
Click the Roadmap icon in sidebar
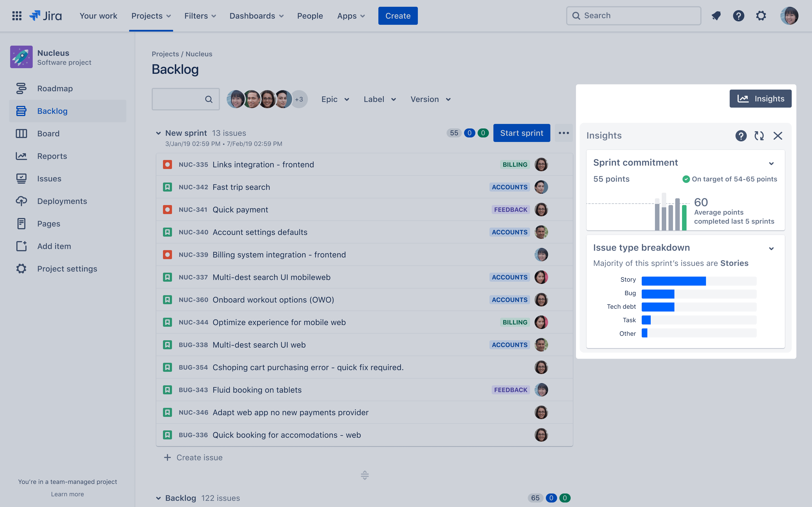(21, 88)
